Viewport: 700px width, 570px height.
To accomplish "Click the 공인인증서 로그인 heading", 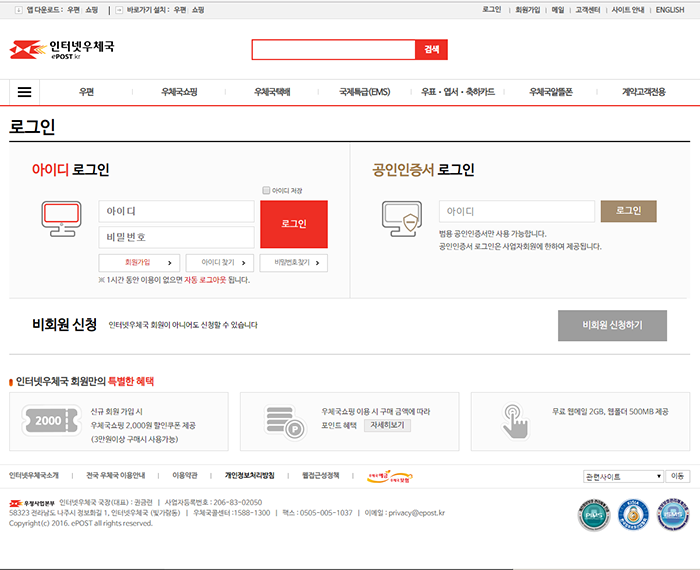I will click(x=423, y=170).
